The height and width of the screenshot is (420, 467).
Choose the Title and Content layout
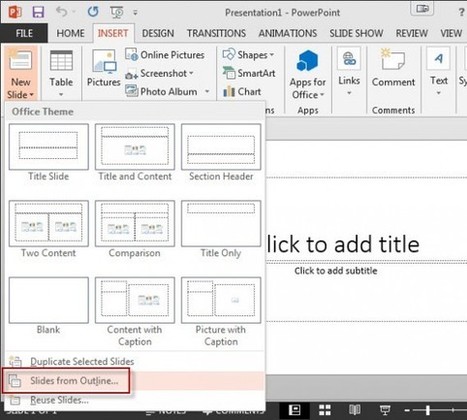(x=135, y=147)
